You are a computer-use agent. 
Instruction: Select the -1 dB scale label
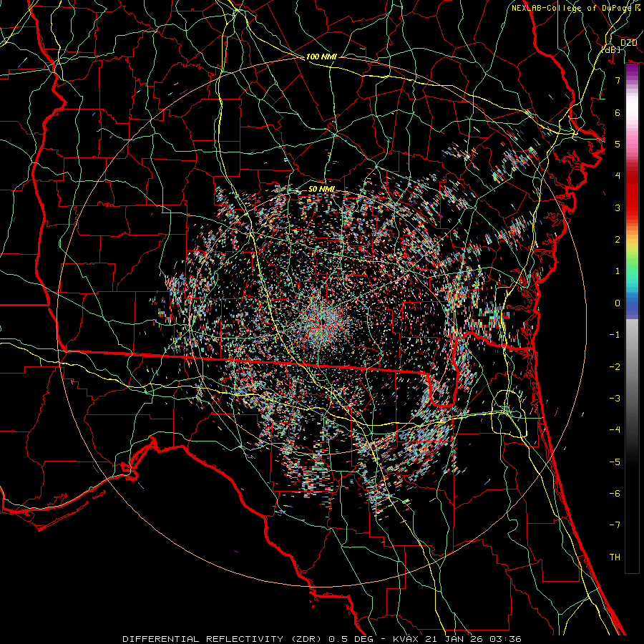coord(615,335)
